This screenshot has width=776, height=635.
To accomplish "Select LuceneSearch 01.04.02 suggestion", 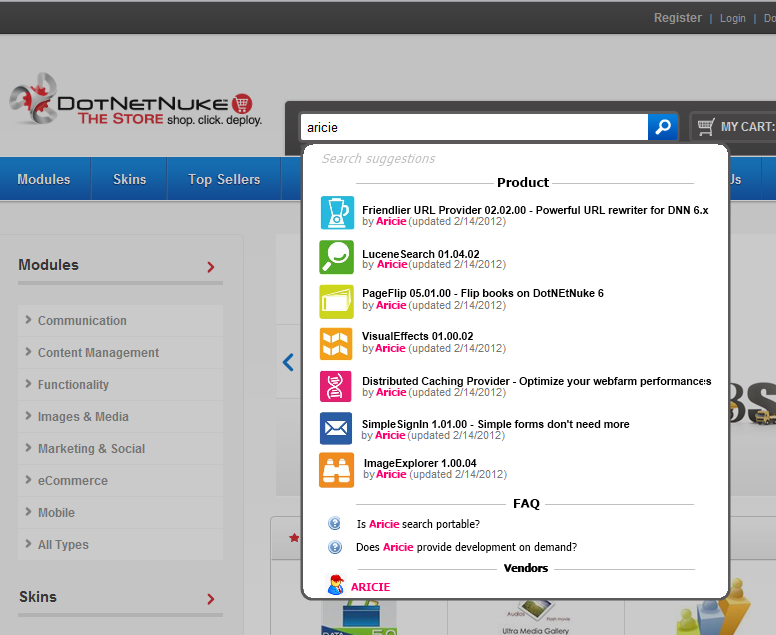I will (421, 254).
